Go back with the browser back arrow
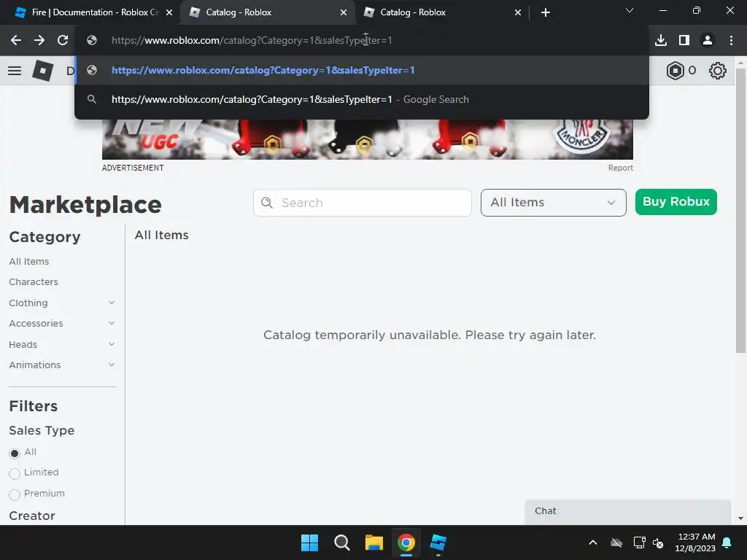 [16, 41]
